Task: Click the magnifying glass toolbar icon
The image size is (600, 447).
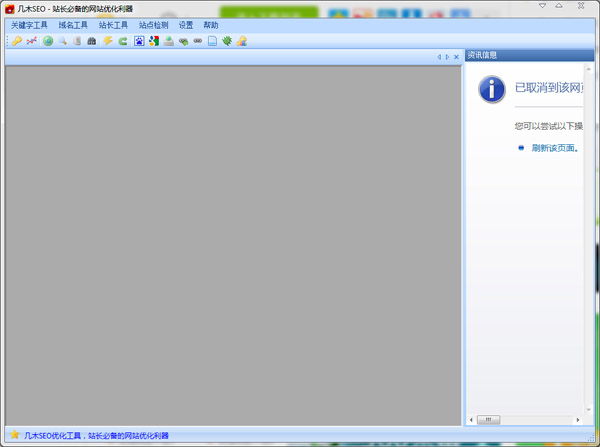Action: 63,41
